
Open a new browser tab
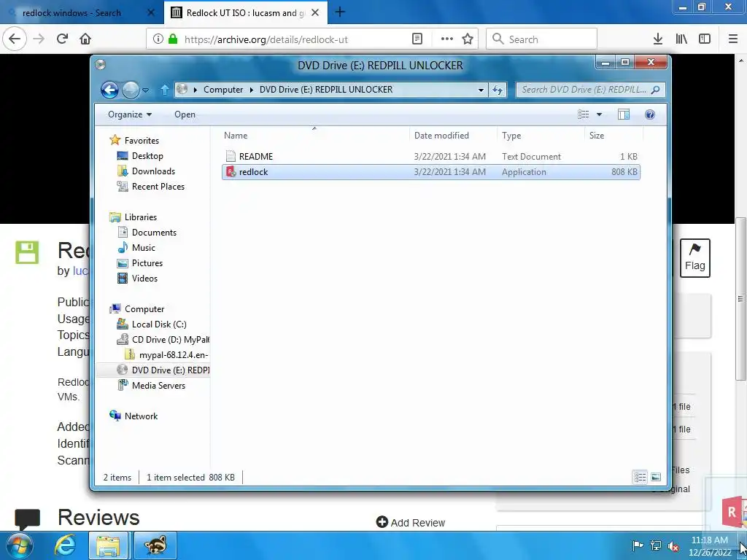tap(340, 12)
